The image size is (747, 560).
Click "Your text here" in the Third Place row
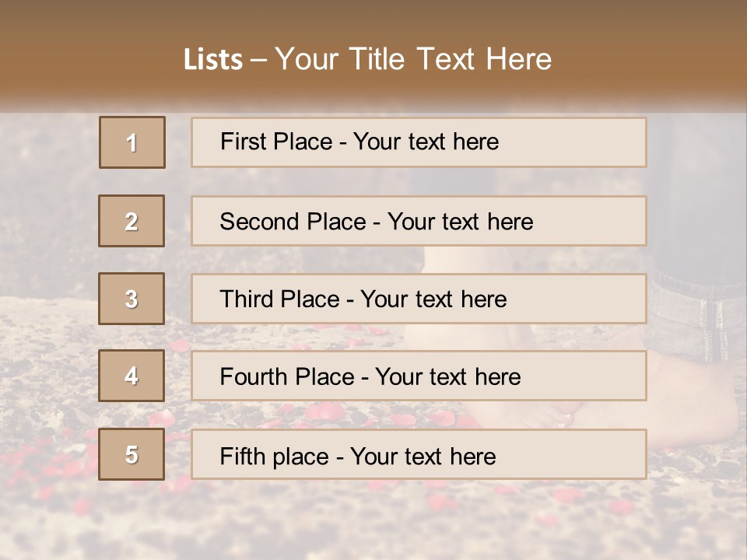(434, 299)
